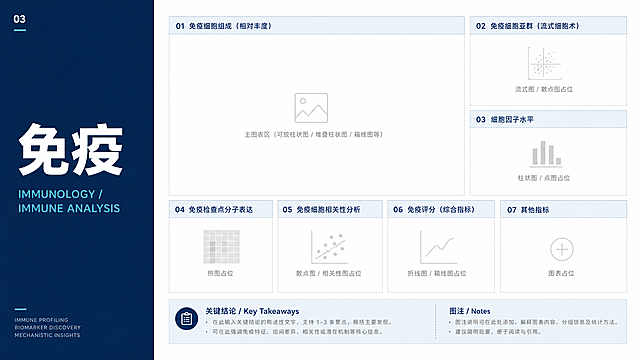Select the slide number '03' at top left
The height and width of the screenshot is (360, 640).
tap(19, 19)
